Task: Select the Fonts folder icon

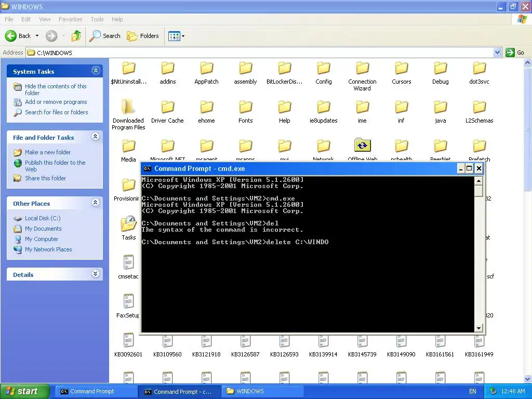Action: tap(246, 107)
